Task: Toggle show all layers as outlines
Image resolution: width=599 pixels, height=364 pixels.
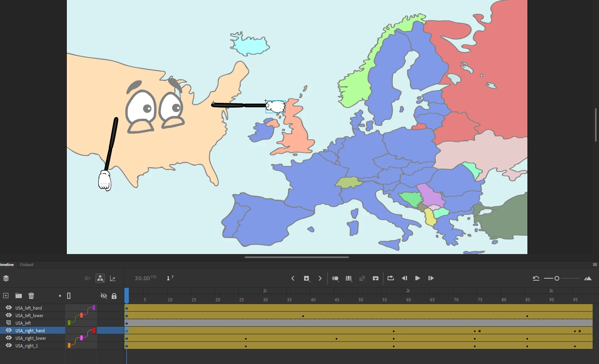Action: [x=69, y=296]
